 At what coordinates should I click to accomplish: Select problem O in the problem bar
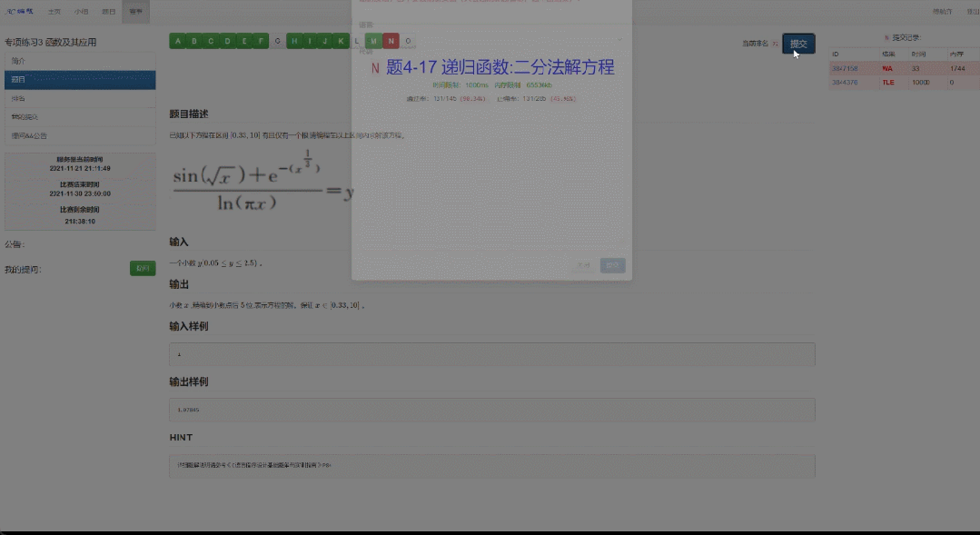pyautogui.click(x=408, y=41)
